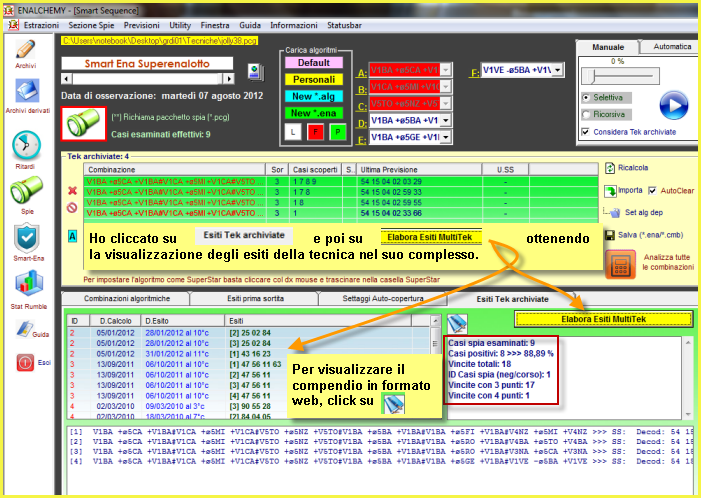Open the Finestra menu
Image resolution: width=701 pixels, height=498 pixels.
(x=215, y=25)
